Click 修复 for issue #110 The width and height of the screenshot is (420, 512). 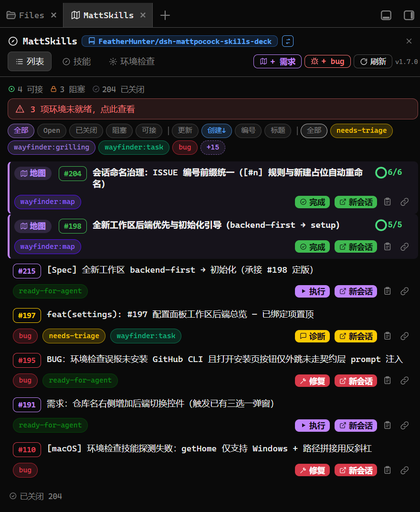(312, 470)
